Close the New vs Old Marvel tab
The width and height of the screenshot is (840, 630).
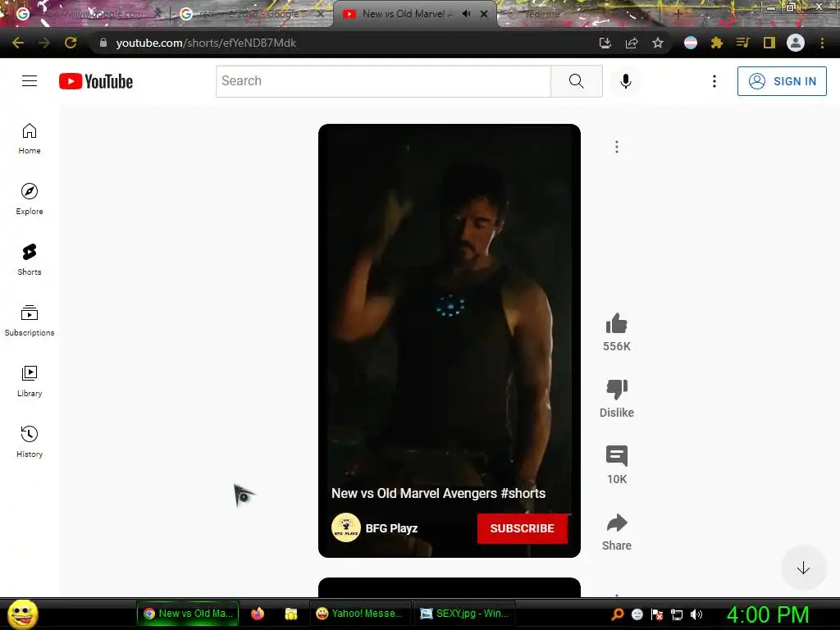484,14
